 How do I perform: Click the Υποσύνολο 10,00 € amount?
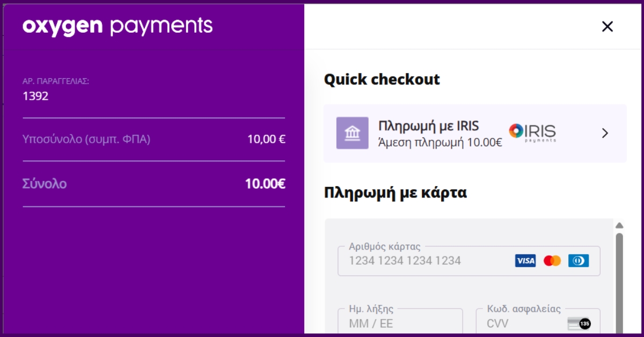pyautogui.click(x=266, y=140)
